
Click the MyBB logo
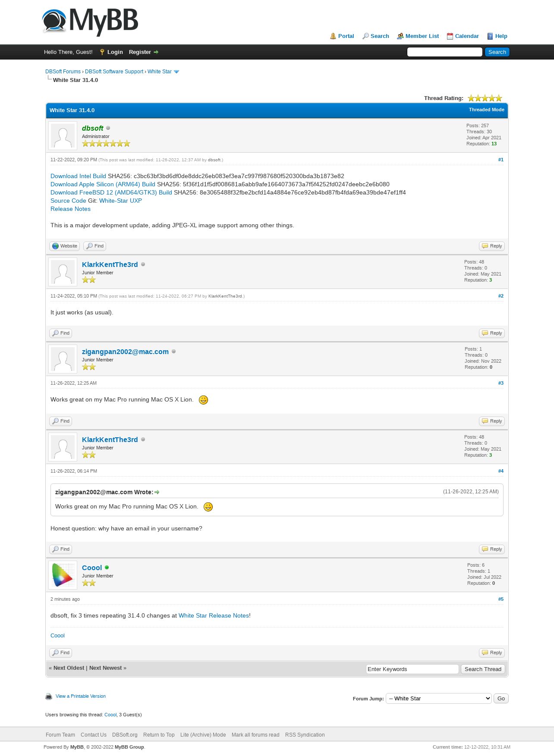click(90, 22)
